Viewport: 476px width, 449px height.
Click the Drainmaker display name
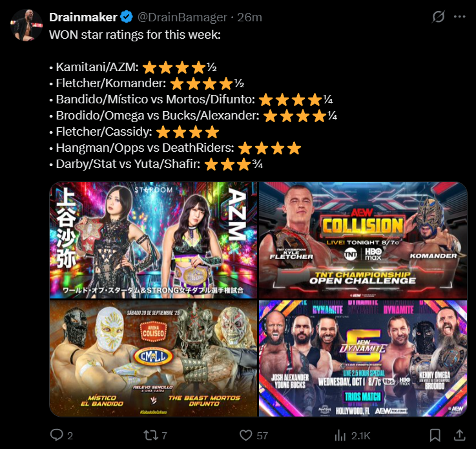coord(83,17)
